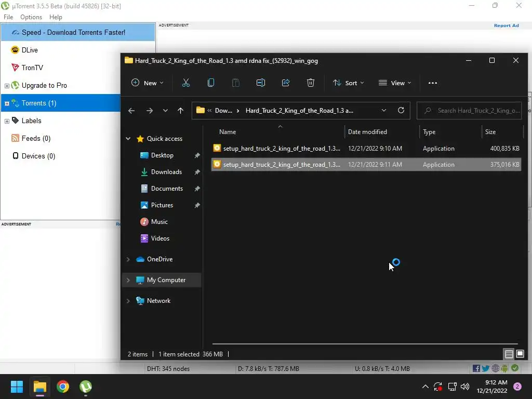Screen dimensions: 532x399
Task: Select the 400,835 KB setup file
Action: tap(366, 148)
